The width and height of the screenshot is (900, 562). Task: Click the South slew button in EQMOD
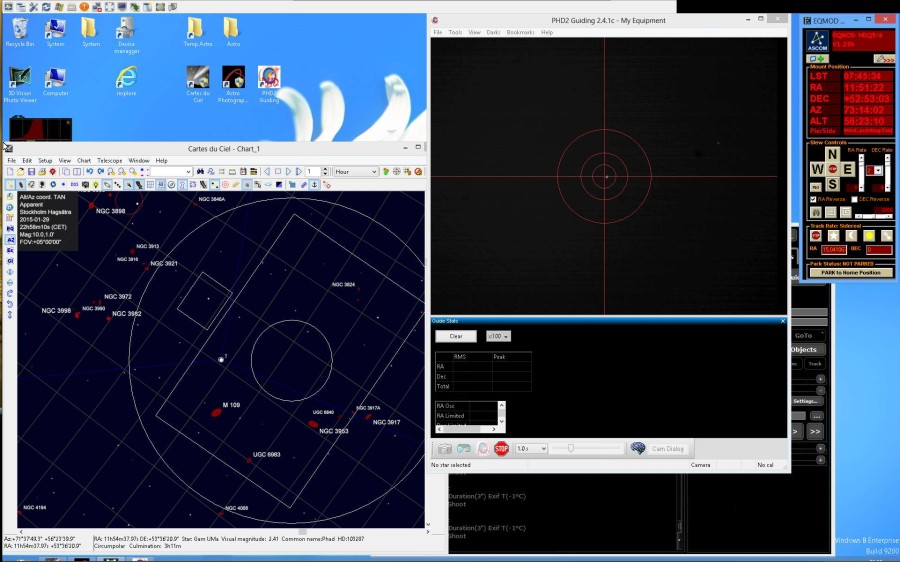click(832, 184)
